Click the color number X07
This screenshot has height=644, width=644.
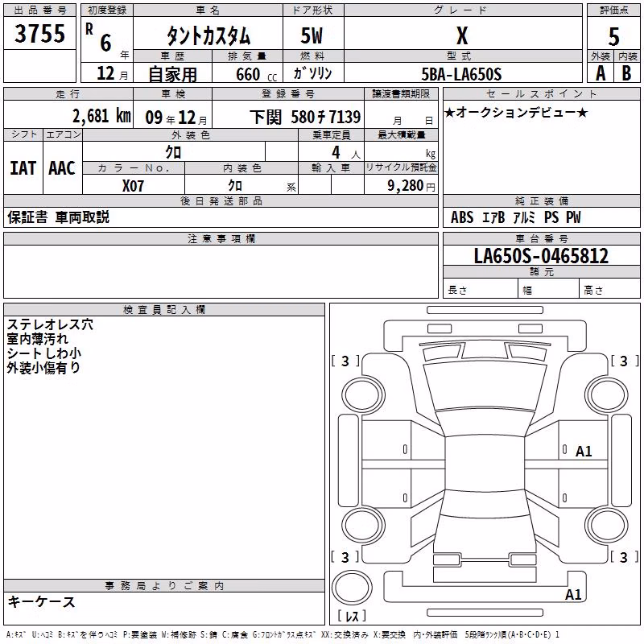pyautogui.click(x=133, y=186)
